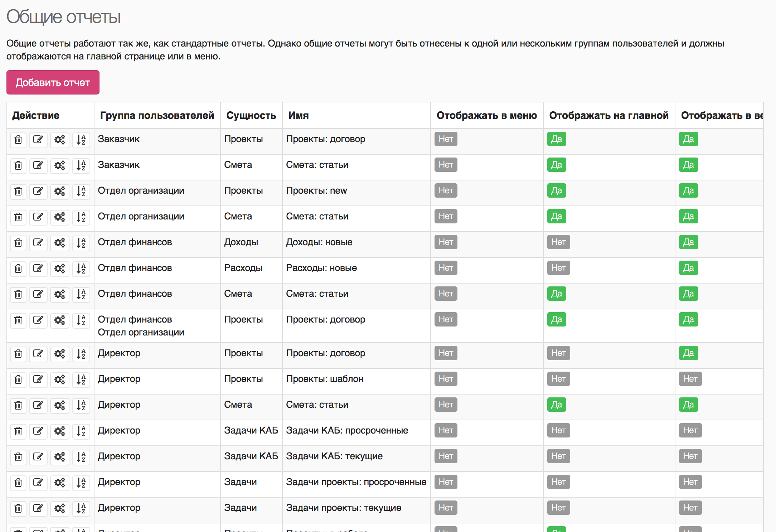Sort the Отдел организации Смета: статьи report

click(81, 217)
